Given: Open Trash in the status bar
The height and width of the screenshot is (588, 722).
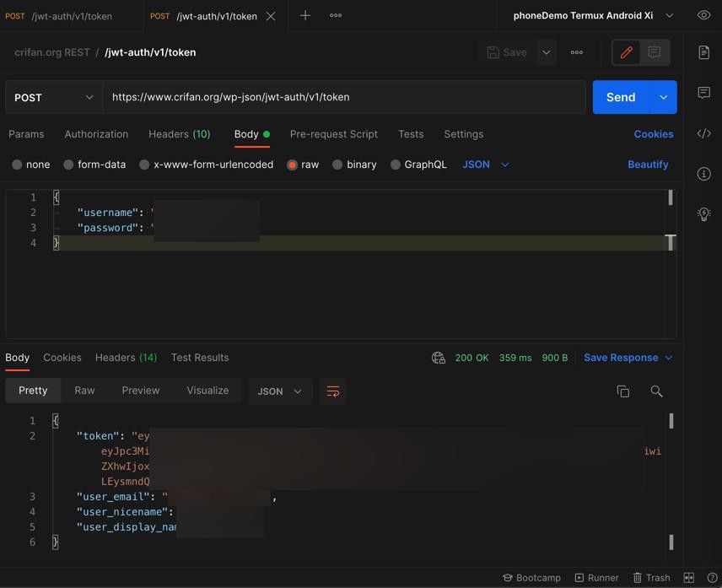Looking at the screenshot, I should click(x=651, y=578).
